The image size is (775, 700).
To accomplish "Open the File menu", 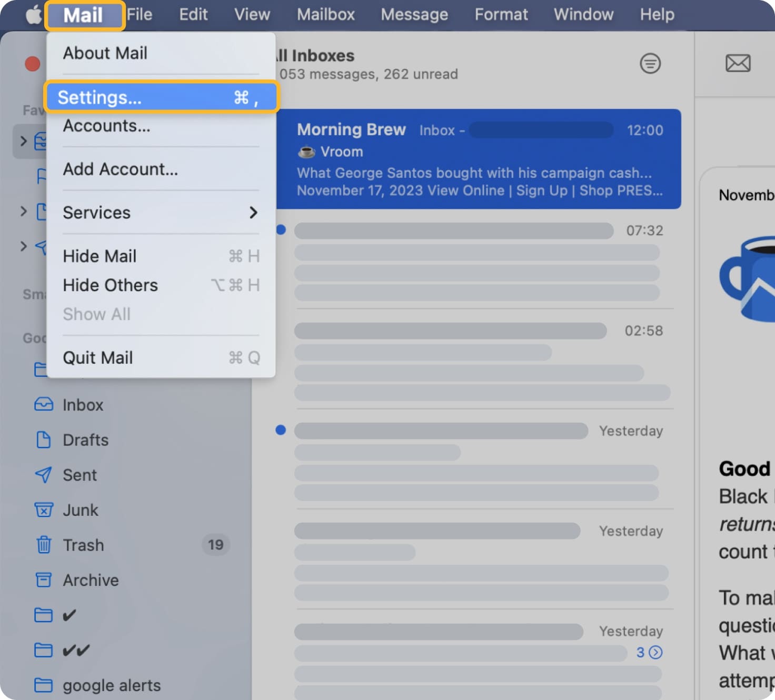I will coord(140,15).
